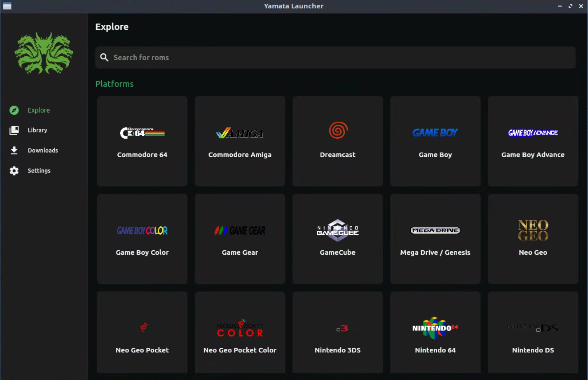Open the Game Boy Color tile
The height and width of the screenshot is (380, 588).
point(142,239)
